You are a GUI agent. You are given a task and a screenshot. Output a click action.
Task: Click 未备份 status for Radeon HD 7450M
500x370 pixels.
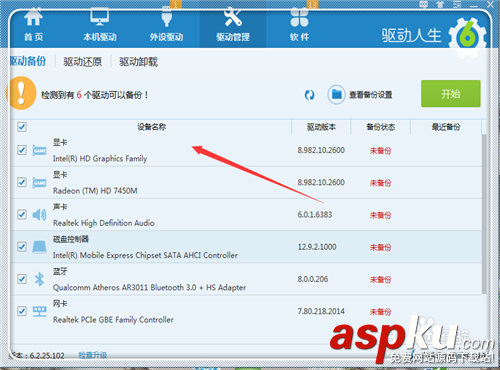(x=380, y=183)
